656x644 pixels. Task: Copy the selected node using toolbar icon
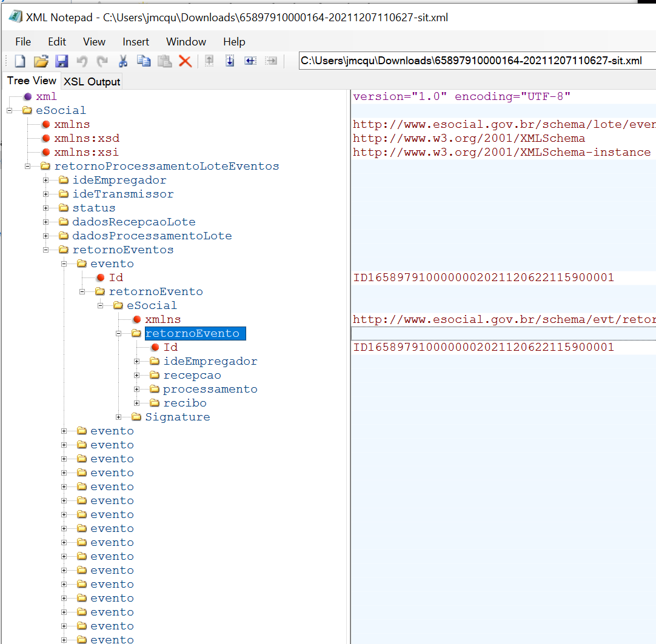144,61
